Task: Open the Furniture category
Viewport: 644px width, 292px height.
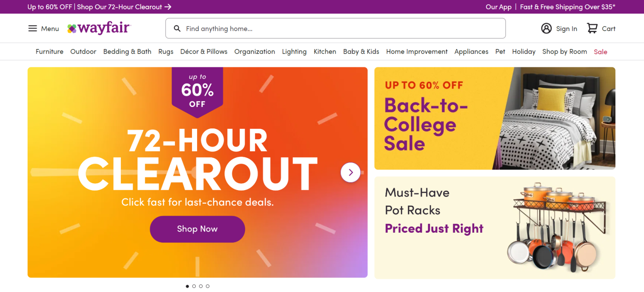Action: click(49, 51)
